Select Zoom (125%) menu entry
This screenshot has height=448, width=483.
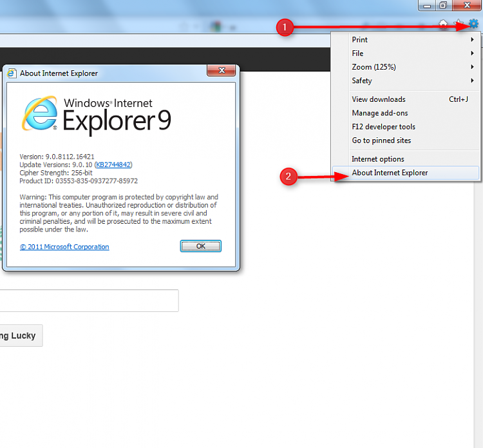406,67
